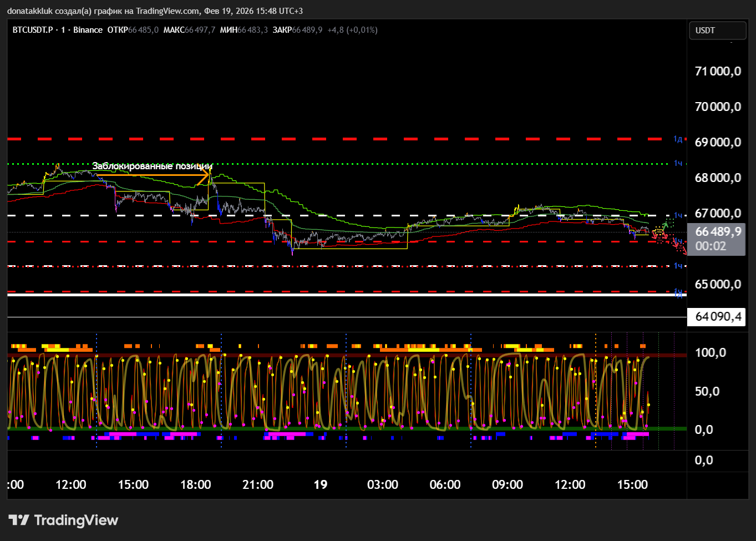Click the 71 000,0 price scale label
The height and width of the screenshot is (541, 756).
(718, 71)
